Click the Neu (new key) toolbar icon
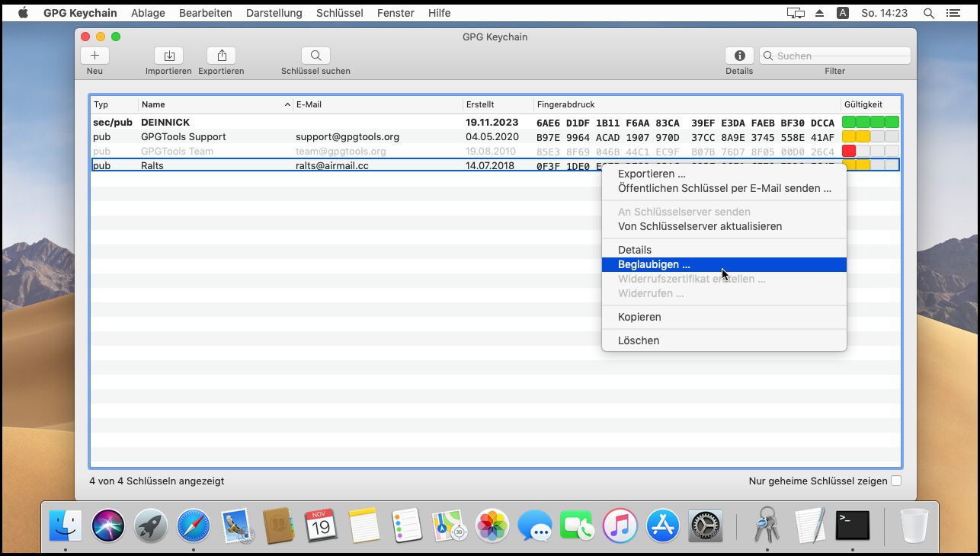Viewport: 980px width, 556px height. 94,56
